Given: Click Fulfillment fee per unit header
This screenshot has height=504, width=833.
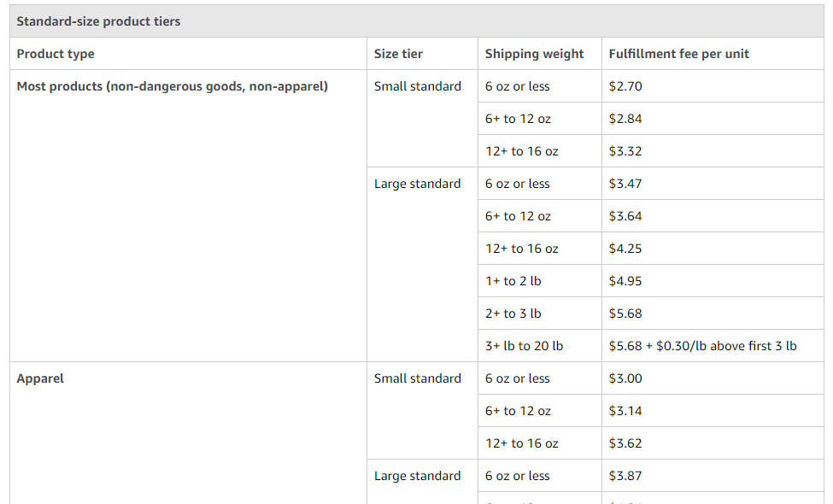Looking at the screenshot, I should (713, 54).
